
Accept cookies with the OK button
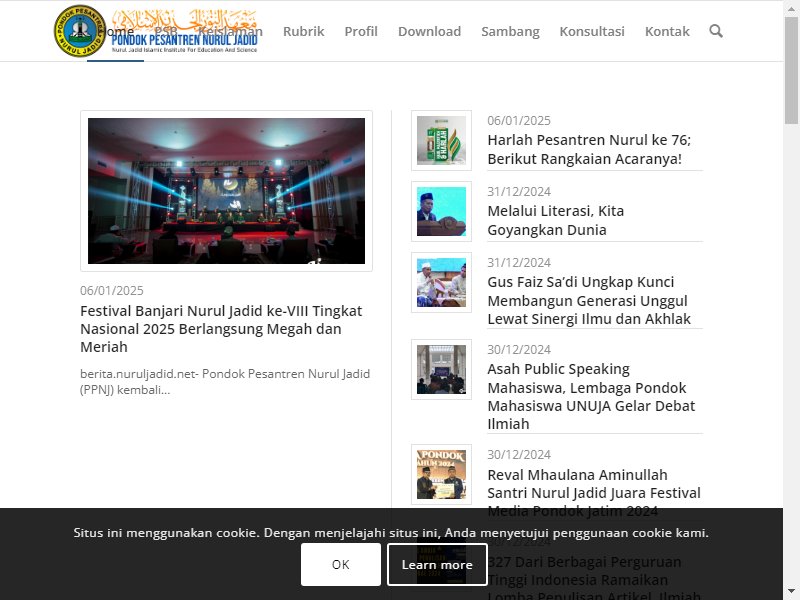(x=341, y=564)
